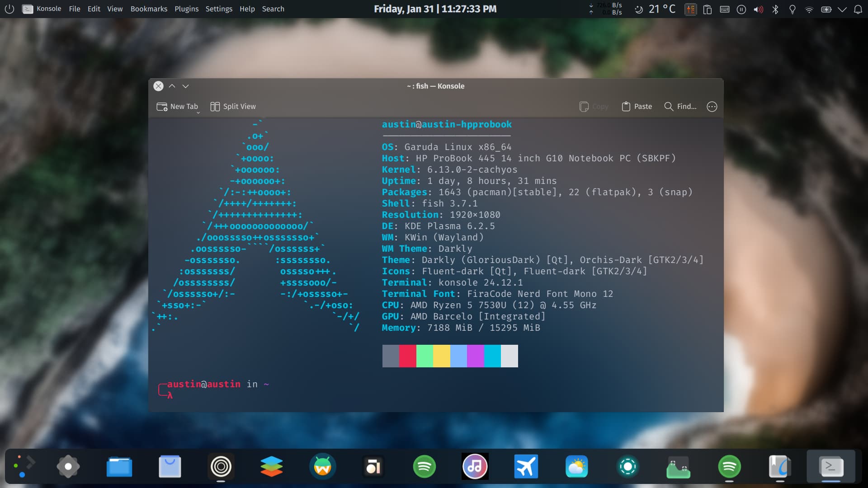
Task: Click the Split View toolbar button
Action: point(233,106)
